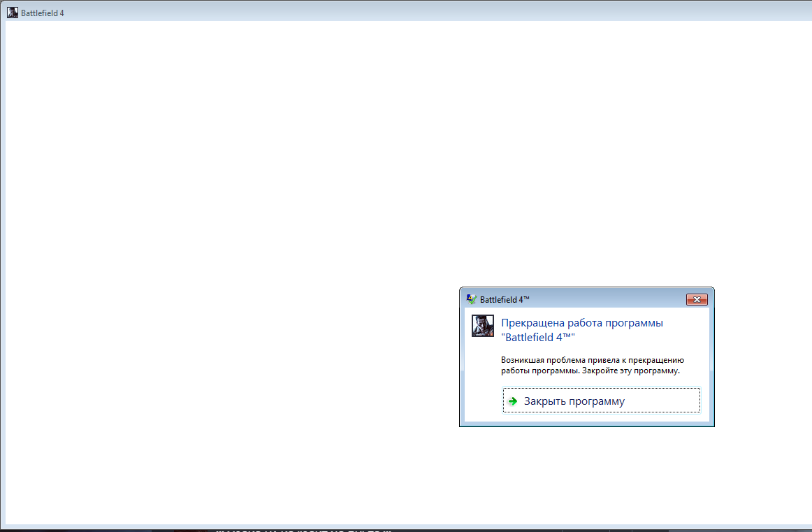Click the 'Возникшая проблема привела' description text
This screenshot has width=812, height=532.
[x=593, y=365]
